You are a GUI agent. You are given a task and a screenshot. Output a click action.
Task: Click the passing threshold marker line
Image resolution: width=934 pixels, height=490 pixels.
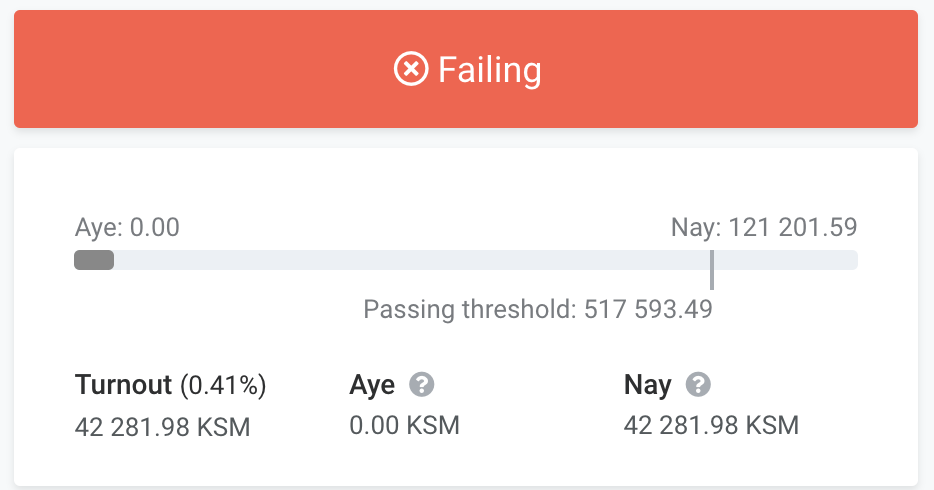point(712,270)
